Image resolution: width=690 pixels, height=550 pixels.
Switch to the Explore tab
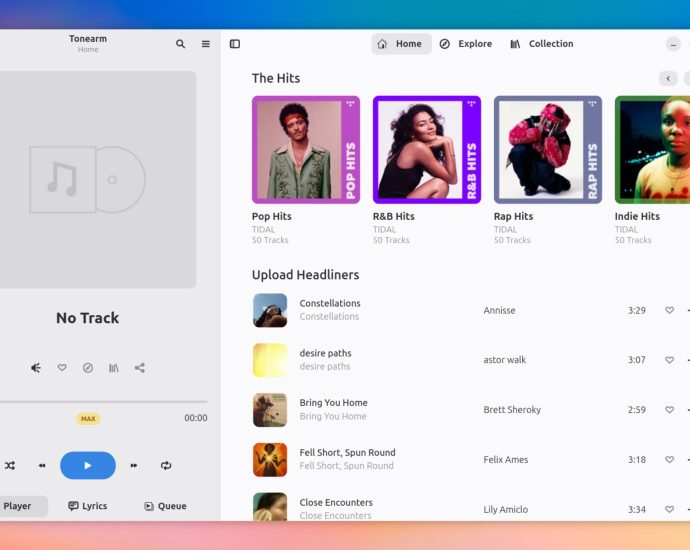[x=466, y=44]
